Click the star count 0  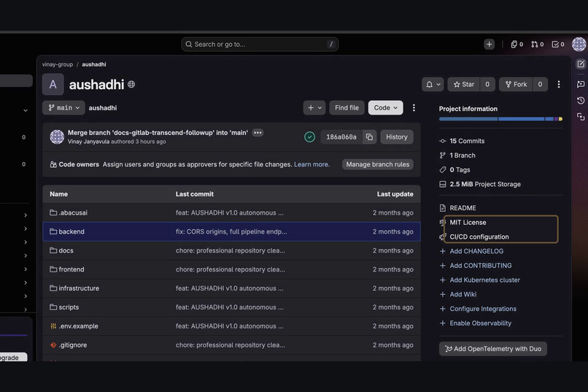(487, 85)
